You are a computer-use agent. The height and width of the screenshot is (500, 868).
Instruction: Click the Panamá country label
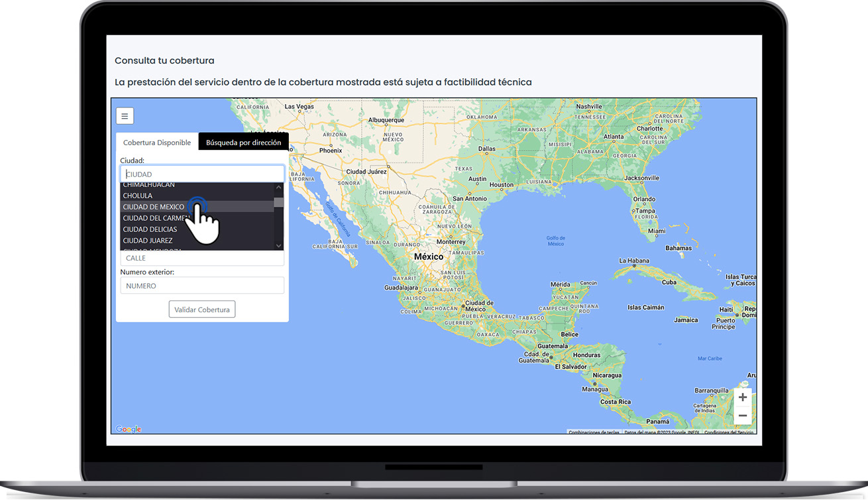pos(657,422)
